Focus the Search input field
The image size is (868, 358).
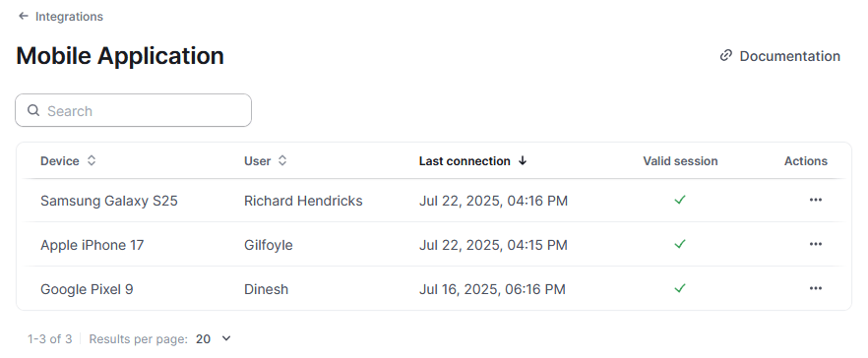[x=134, y=111]
